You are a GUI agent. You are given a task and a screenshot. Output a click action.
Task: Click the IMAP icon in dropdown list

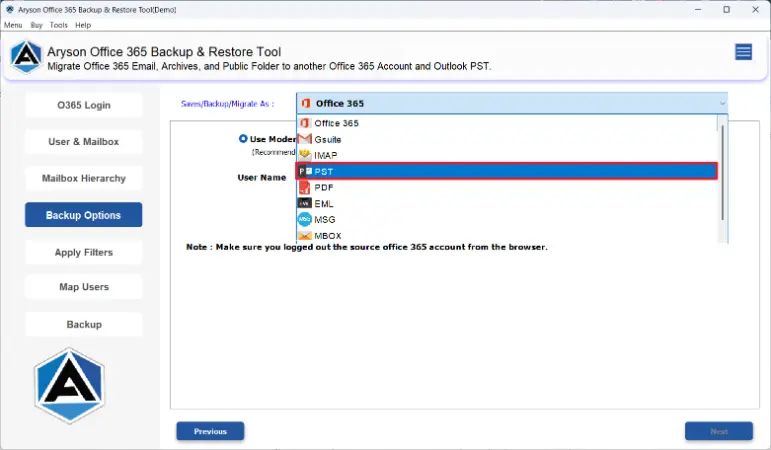click(305, 155)
